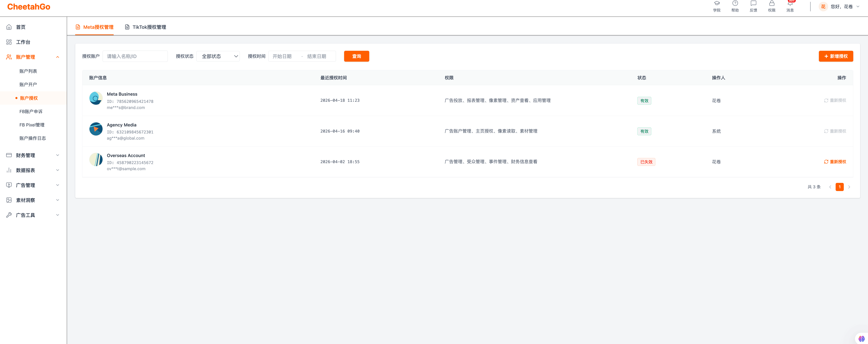
Task: Click document icon on Meta授权管理 tab
Action: click(x=78, y=27)
